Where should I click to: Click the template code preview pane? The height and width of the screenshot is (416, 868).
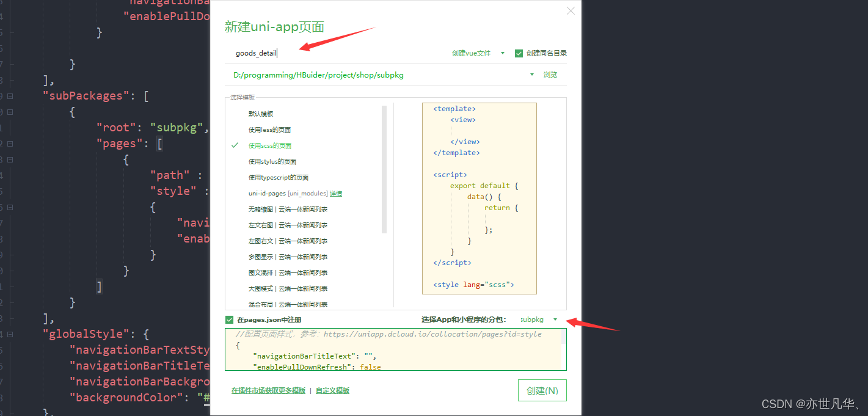tap(480, 199)
